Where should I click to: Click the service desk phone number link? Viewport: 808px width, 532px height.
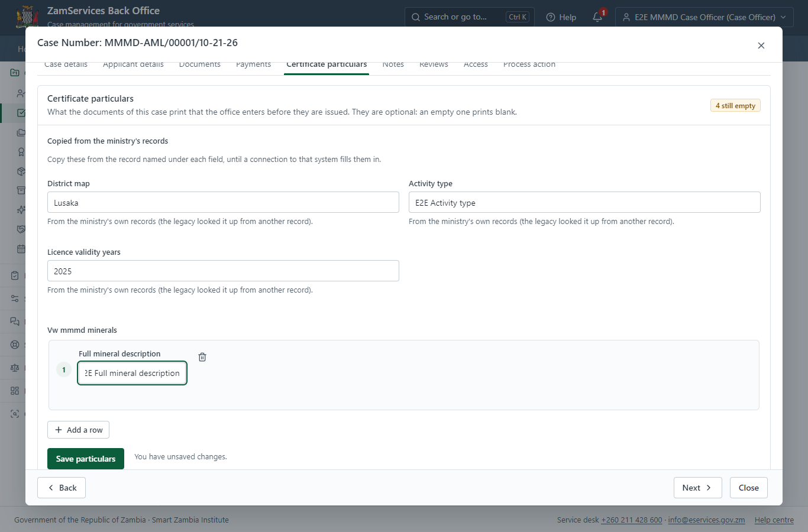coord(632,520)
